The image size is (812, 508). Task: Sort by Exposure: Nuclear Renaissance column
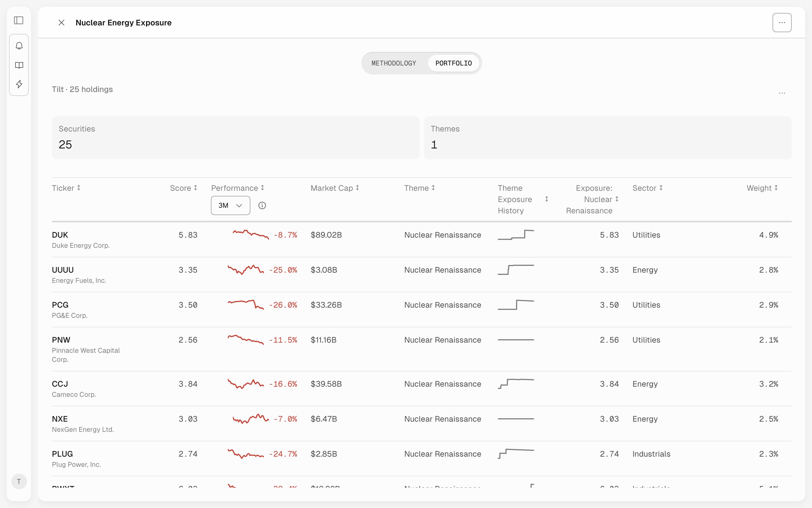pos(592,199)
